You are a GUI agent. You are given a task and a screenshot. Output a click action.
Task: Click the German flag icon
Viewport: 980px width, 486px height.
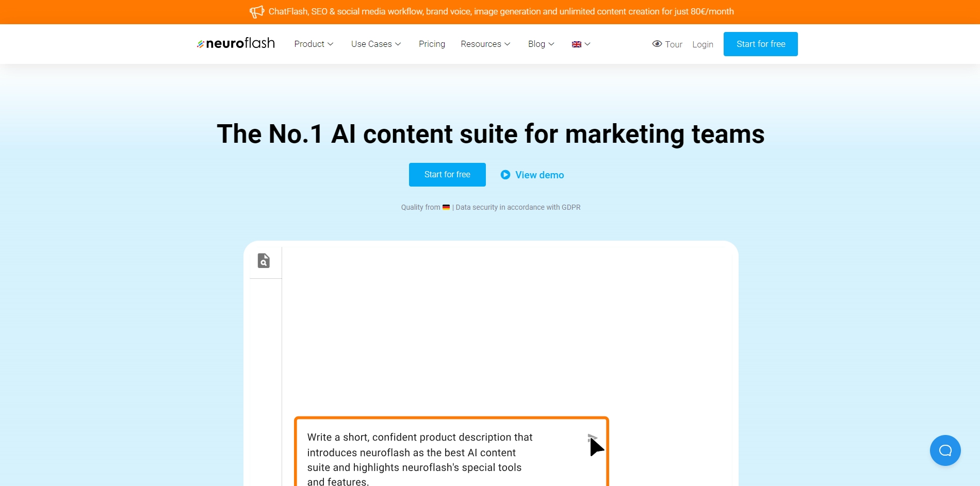[446, 207]
